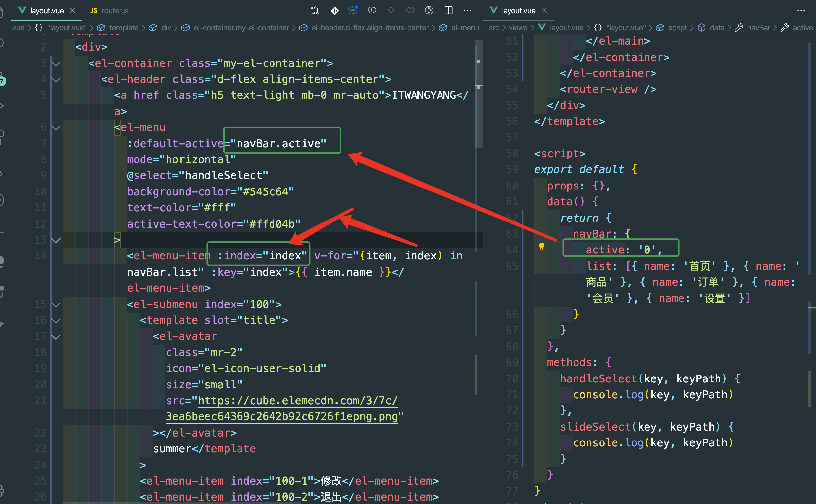Click the open changes compare icon
816x504 pixels.
(x=314, y=11)
